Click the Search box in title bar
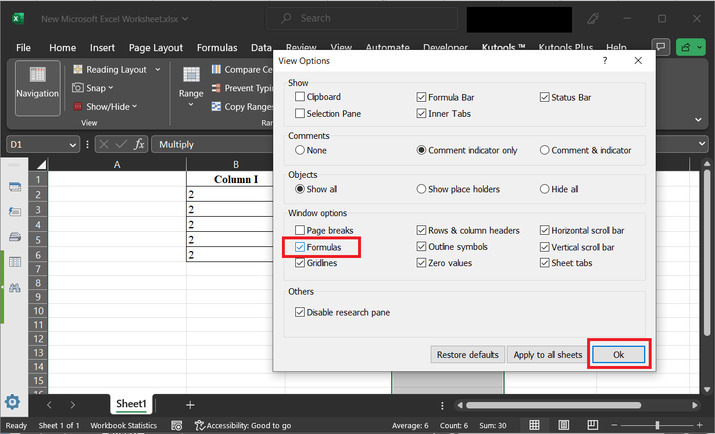Screen dimensions: 715x434 [x=362, y=18]
